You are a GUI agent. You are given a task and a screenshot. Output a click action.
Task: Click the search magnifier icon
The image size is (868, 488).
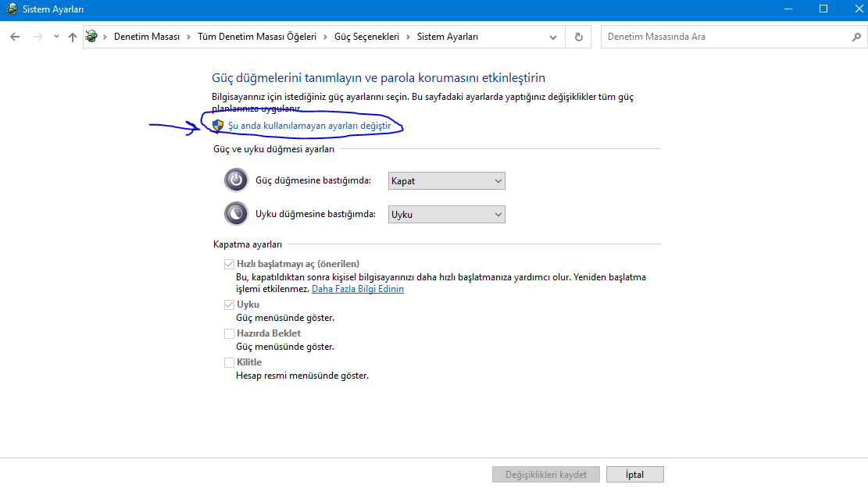[856, 37]
